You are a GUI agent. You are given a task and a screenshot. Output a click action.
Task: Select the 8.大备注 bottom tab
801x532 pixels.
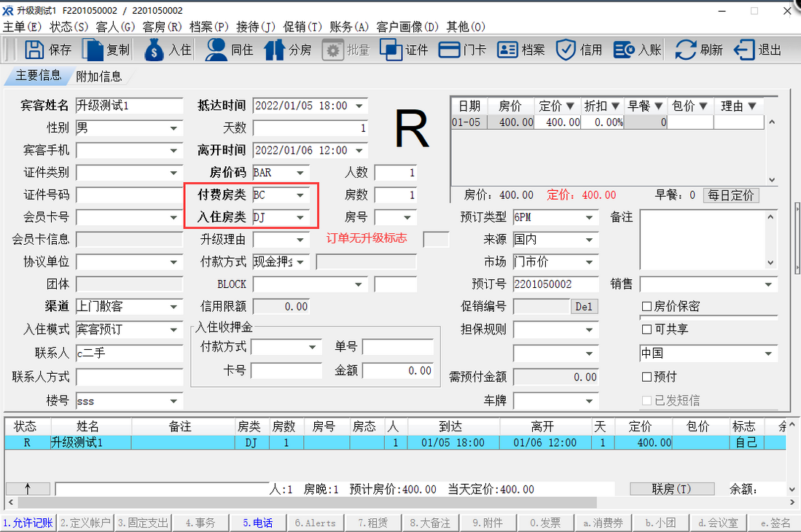tap(430, 523)
